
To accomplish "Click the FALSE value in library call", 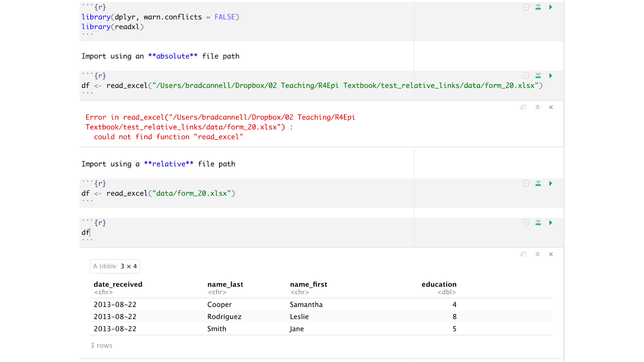I will pos(225,17).
